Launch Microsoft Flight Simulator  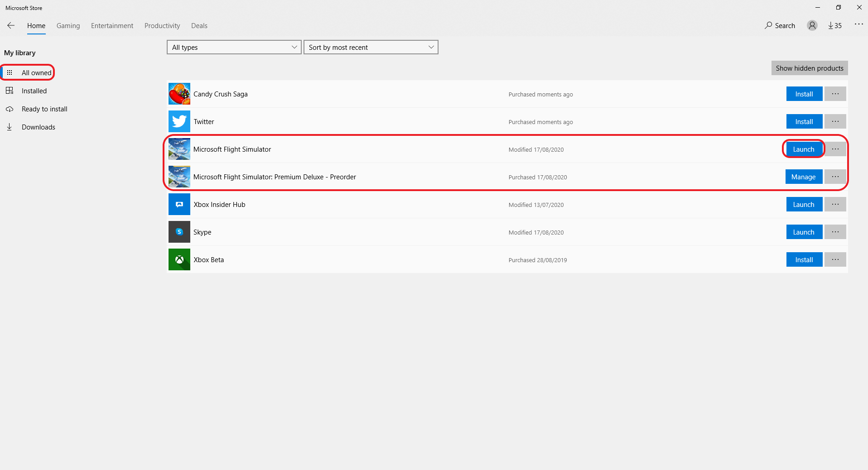pyautogui.click(x=804, y=149)
